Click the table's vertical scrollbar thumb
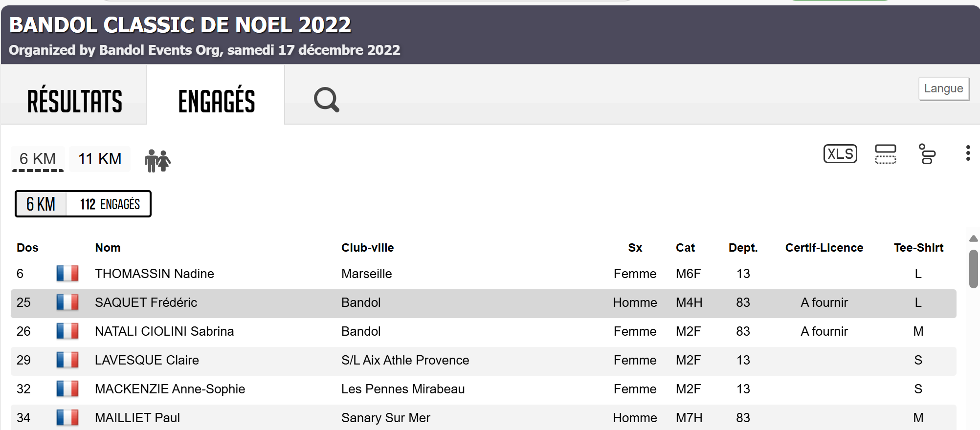Screen dimensions: 980x430 point(973,269)
